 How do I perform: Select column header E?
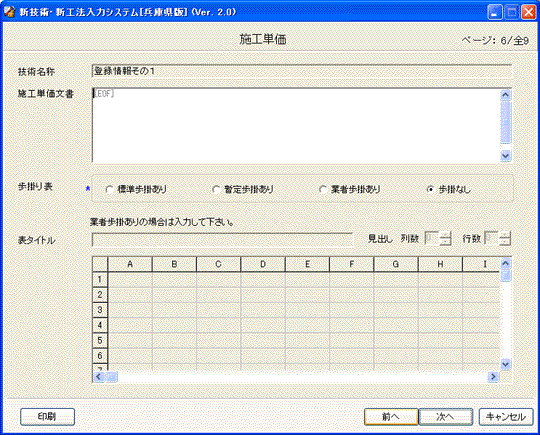pyautogui.click(x=307, y=264)
